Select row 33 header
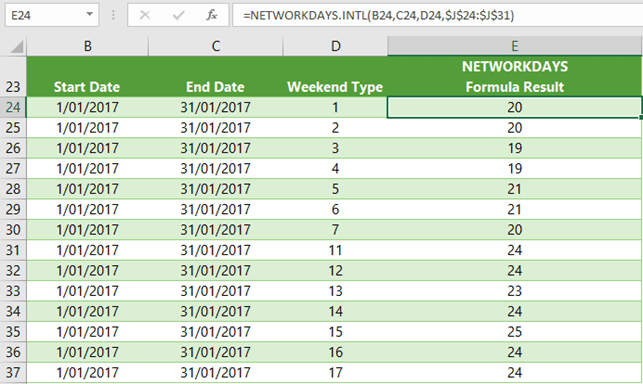The height and width of the screenshot is (384, 643). coord(13,291)
